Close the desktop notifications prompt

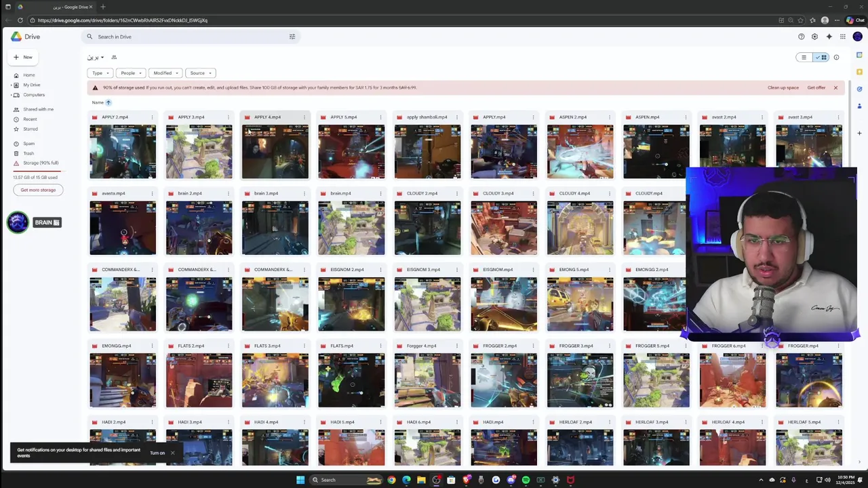(172, 452)
